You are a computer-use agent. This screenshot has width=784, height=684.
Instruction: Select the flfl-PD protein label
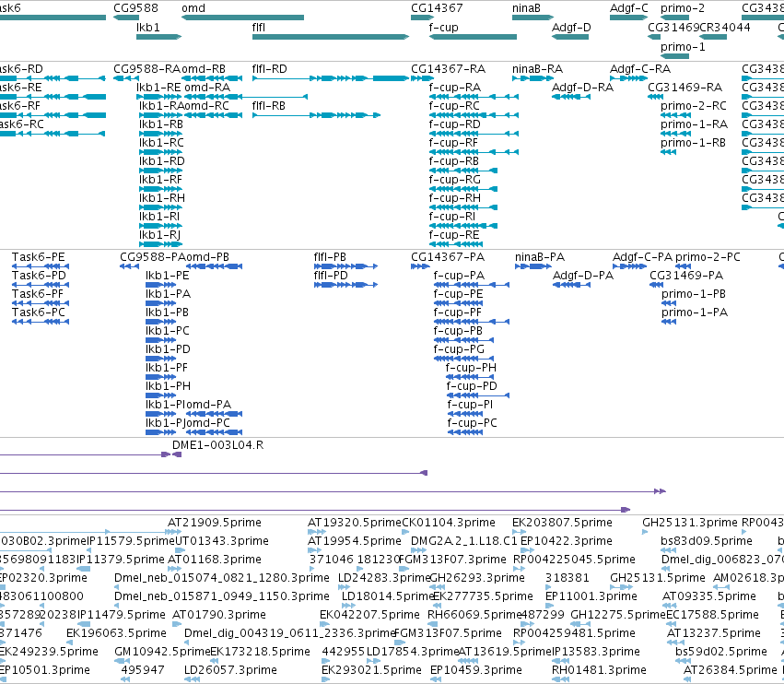(x=331, y=276)
